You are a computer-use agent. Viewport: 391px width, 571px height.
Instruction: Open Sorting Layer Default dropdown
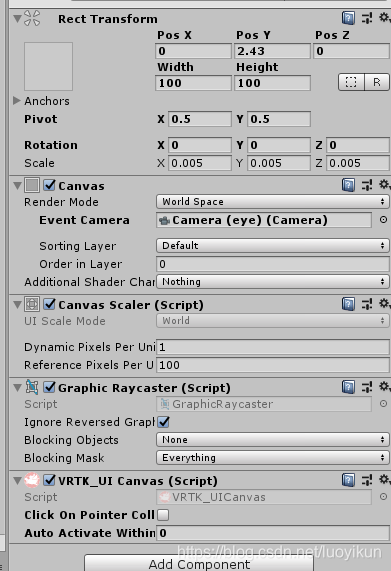(x=273, y=246)
